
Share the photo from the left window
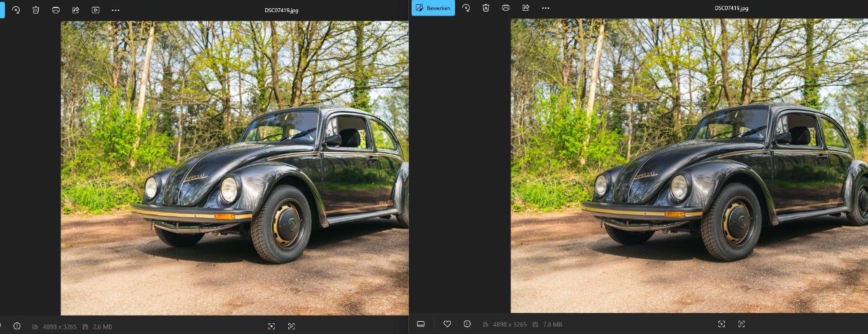click(x=75, y=10)
